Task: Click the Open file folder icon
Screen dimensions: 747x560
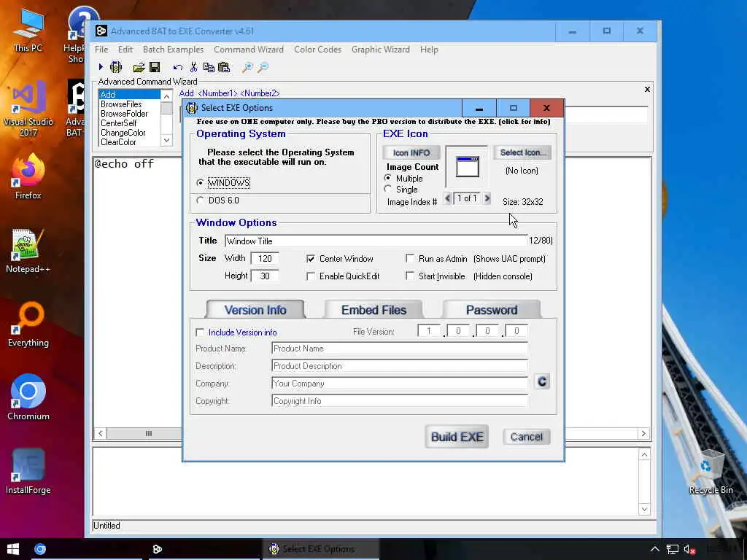Action: (x=139, y=67)
